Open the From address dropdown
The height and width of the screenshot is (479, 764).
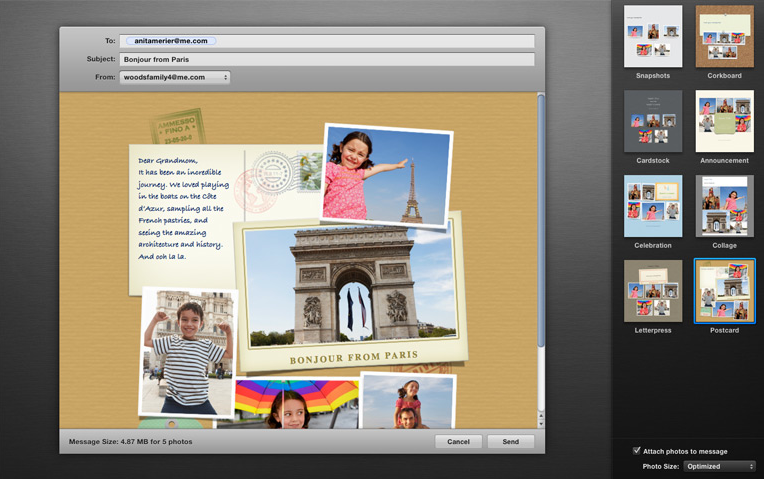175,77
